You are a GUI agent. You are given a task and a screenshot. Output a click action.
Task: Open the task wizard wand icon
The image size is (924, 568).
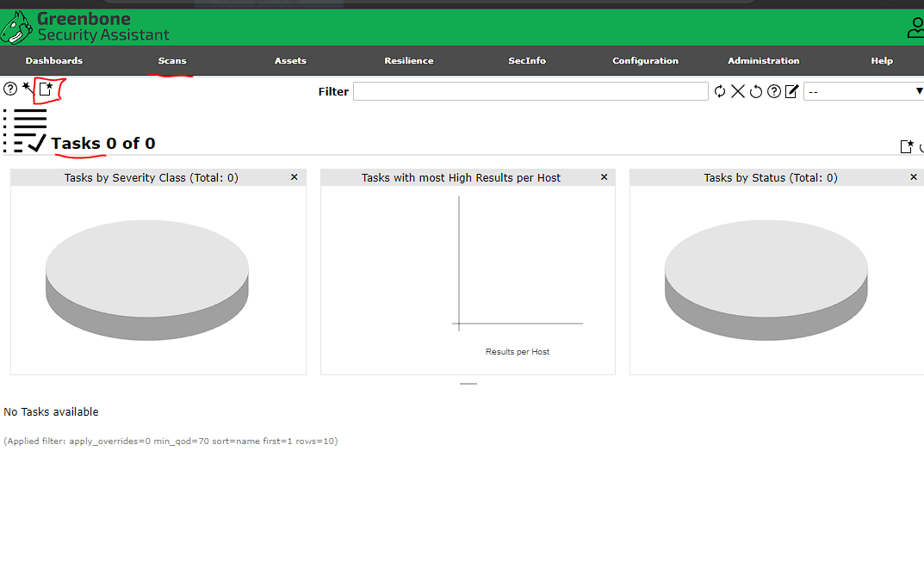click(28, 89)
